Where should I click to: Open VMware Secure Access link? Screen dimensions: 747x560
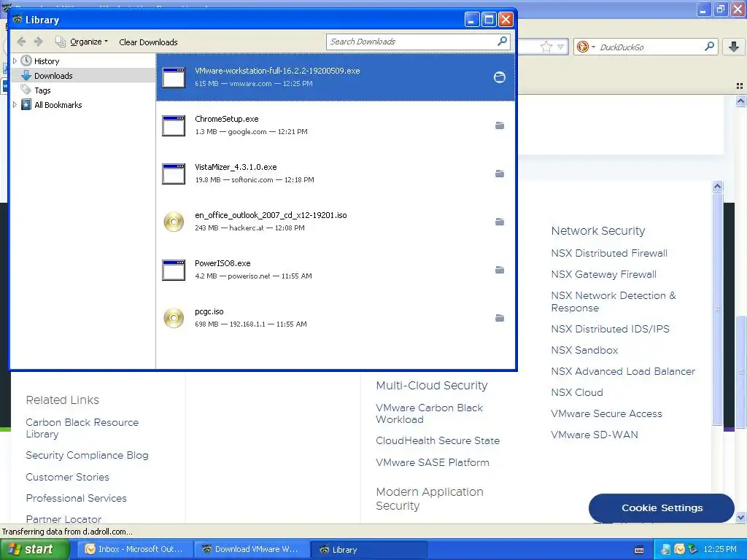[x=606, y=413]
